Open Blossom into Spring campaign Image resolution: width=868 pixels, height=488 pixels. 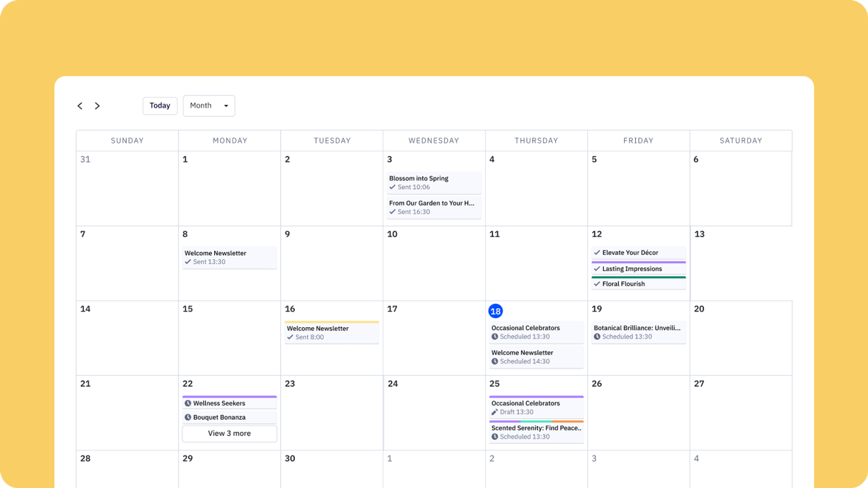tap(433, 183)
